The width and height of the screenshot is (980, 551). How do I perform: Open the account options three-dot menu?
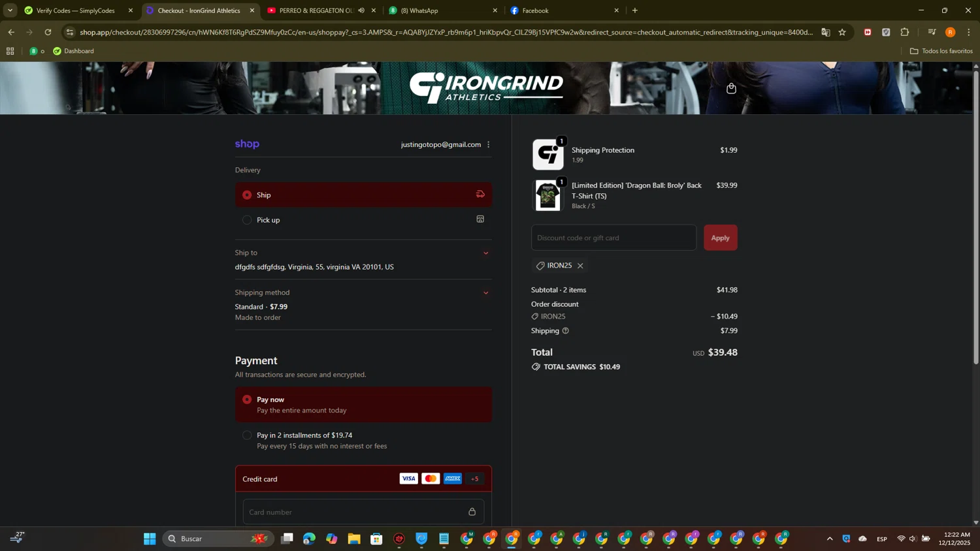pos(488,144)
